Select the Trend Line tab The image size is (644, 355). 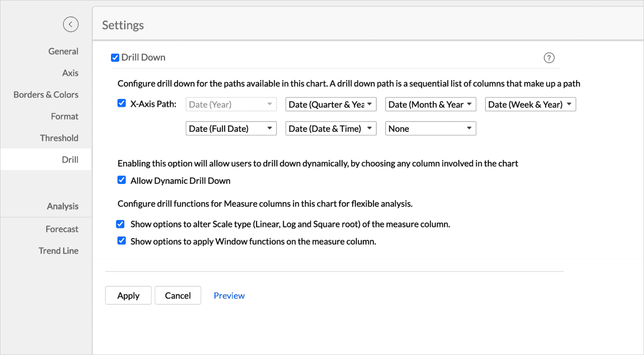[x=58, y=251]
